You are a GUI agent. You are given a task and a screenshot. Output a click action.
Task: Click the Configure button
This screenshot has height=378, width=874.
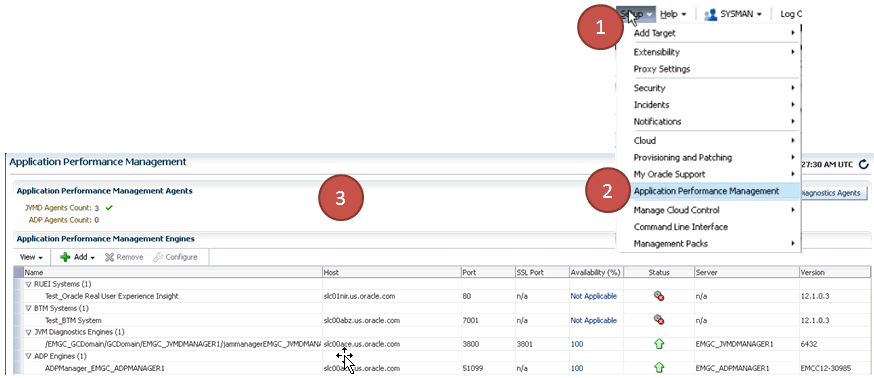[x=175, y=257]
